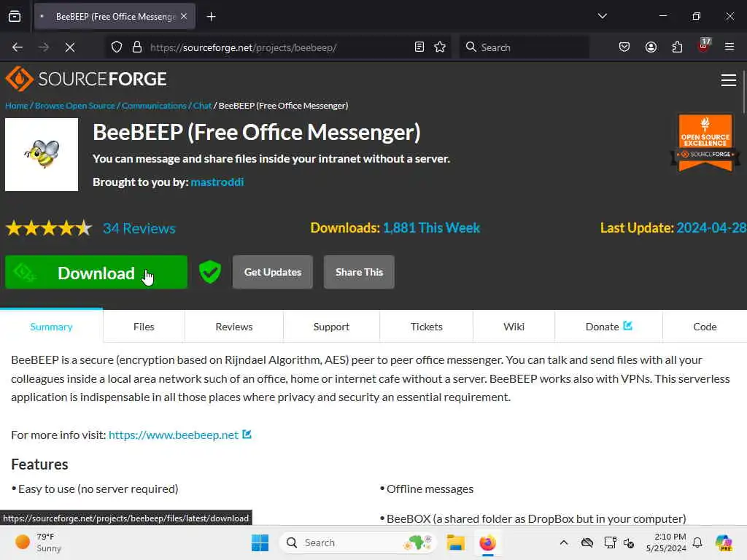Open File Explorer from taskbar

pyautogui.click(x=455, y=542)
